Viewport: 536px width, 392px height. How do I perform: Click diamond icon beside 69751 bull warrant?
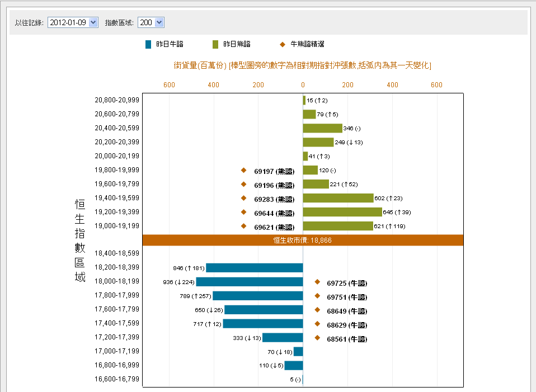317,296
